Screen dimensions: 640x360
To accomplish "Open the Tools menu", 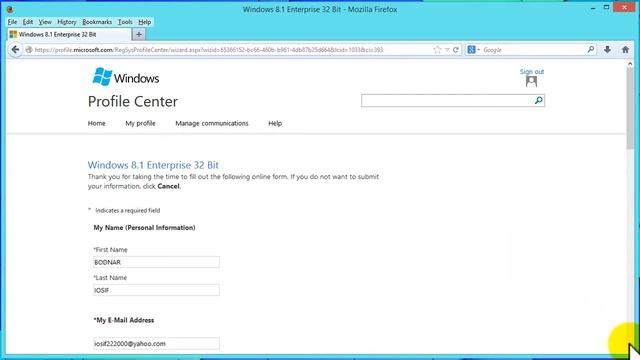I will [125, 22].
